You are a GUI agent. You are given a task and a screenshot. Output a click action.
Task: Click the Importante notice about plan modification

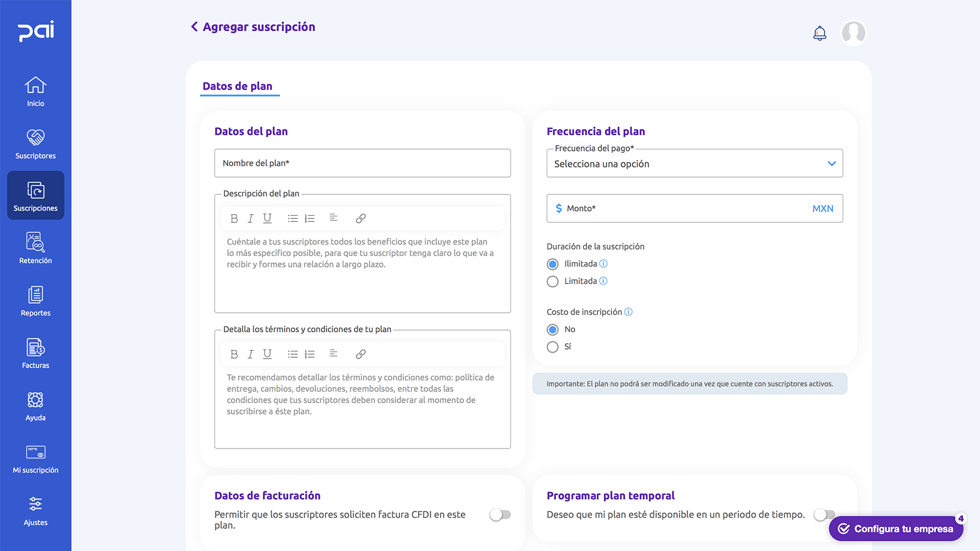[690, 384]
